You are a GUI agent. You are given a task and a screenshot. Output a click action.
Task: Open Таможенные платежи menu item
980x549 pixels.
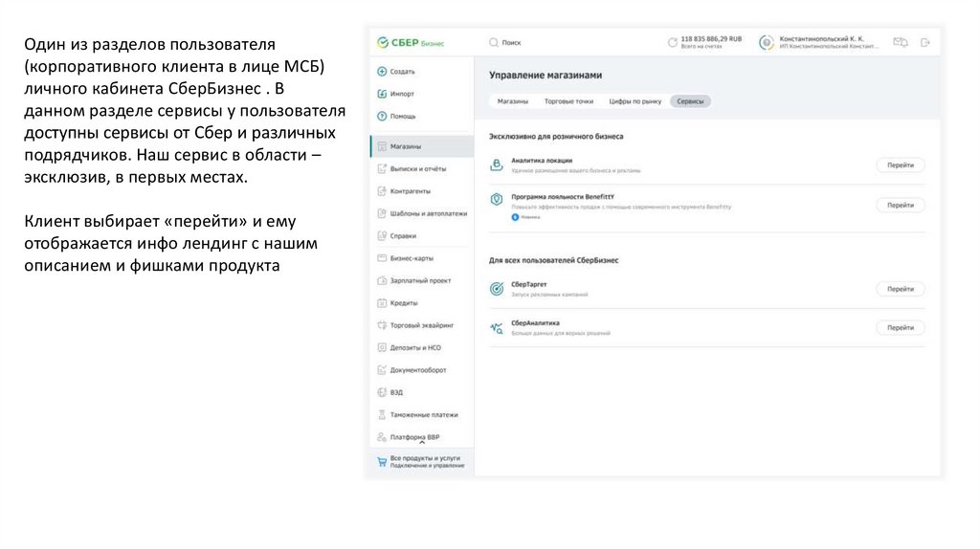coord(422,415)
